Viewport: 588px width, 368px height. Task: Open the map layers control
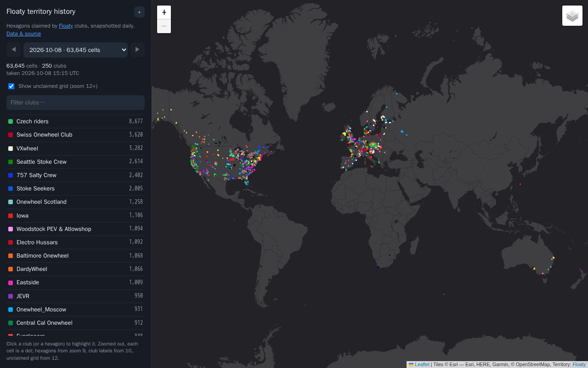pyautogui.click(x=572, y=16)
